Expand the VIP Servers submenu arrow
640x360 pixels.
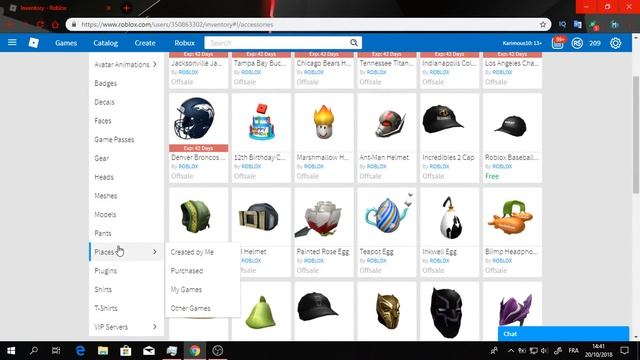(x=155, y=327)
